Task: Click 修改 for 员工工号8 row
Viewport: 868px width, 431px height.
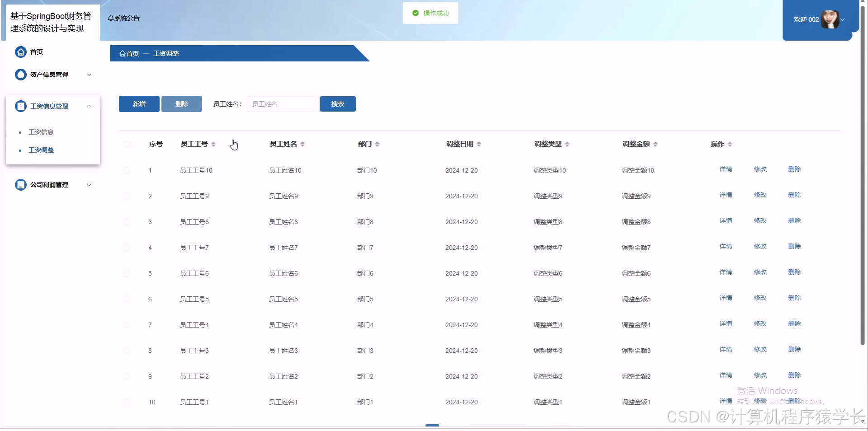Action: coord(760,220)
